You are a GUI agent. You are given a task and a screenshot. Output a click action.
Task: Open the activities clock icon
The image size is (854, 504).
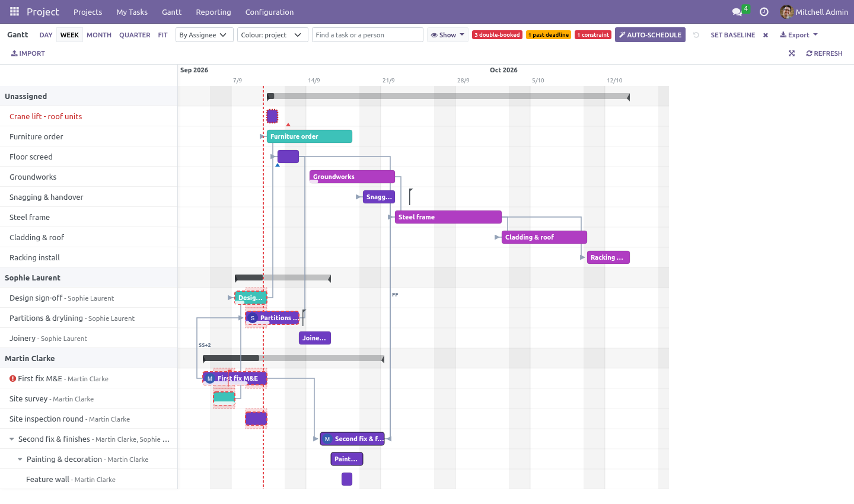pyautogui.click(x=764, y=12)
